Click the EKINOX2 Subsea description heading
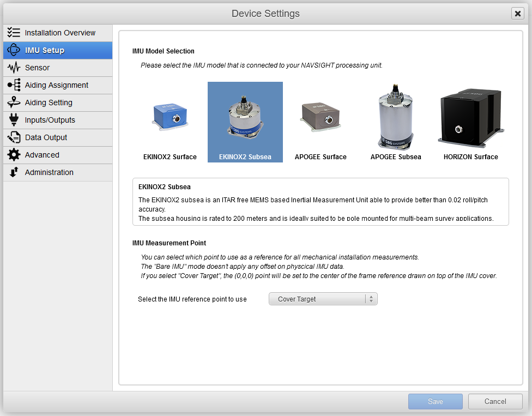532x416 pixels. (x=165, y=187)
